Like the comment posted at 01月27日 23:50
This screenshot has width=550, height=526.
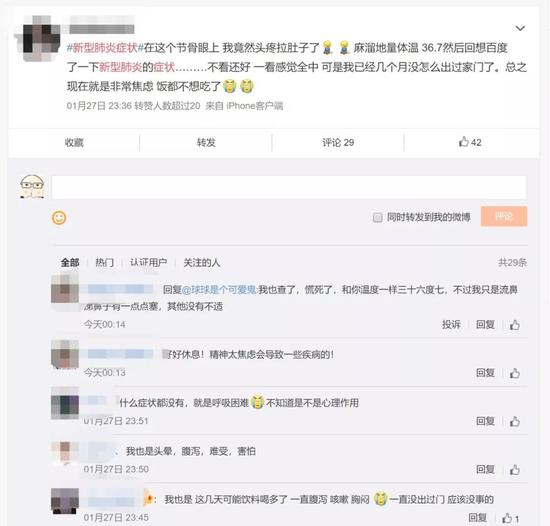click(x=515, y=470)
